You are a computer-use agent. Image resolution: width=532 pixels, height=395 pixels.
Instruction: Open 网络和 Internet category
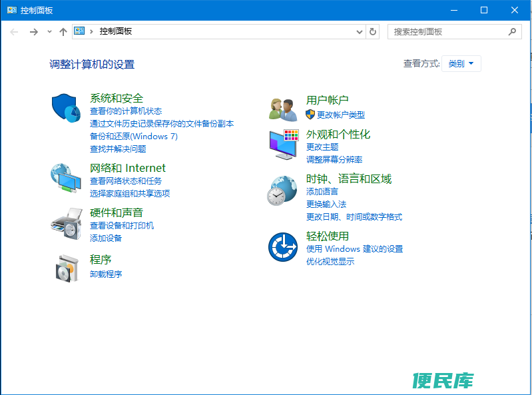click(x=128, y=168)
